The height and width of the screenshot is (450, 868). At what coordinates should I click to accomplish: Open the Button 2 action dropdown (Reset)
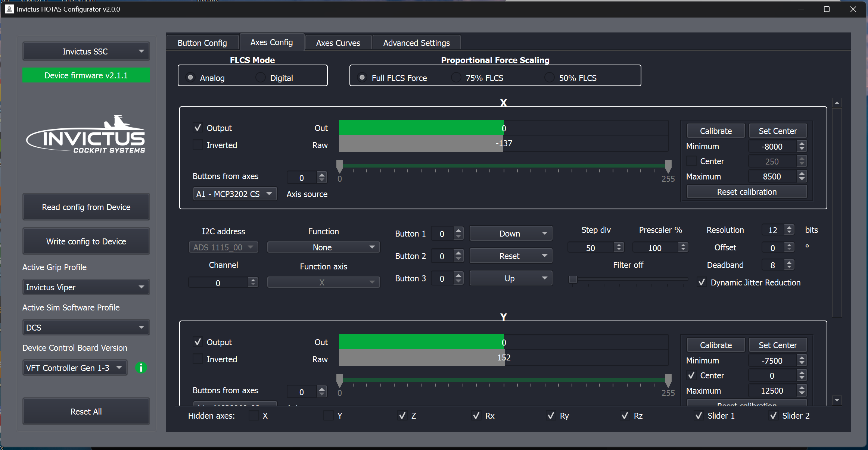[x=511, y=256]
